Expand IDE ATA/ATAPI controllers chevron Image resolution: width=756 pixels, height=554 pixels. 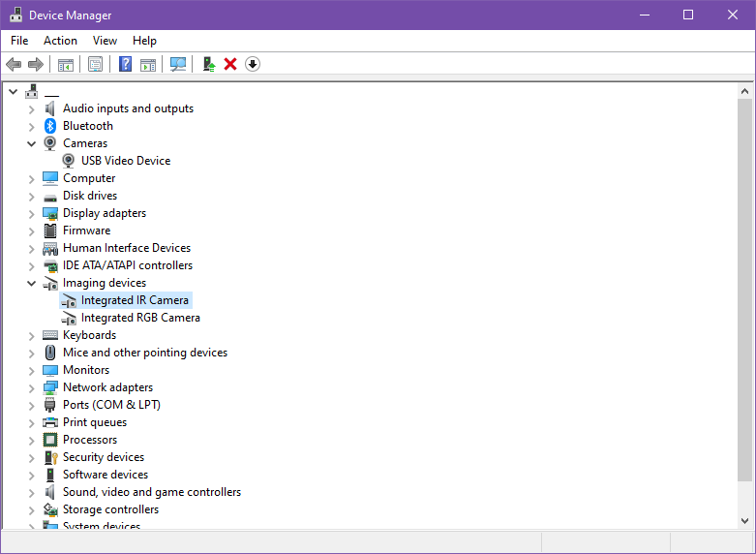(x=31, y=266)
